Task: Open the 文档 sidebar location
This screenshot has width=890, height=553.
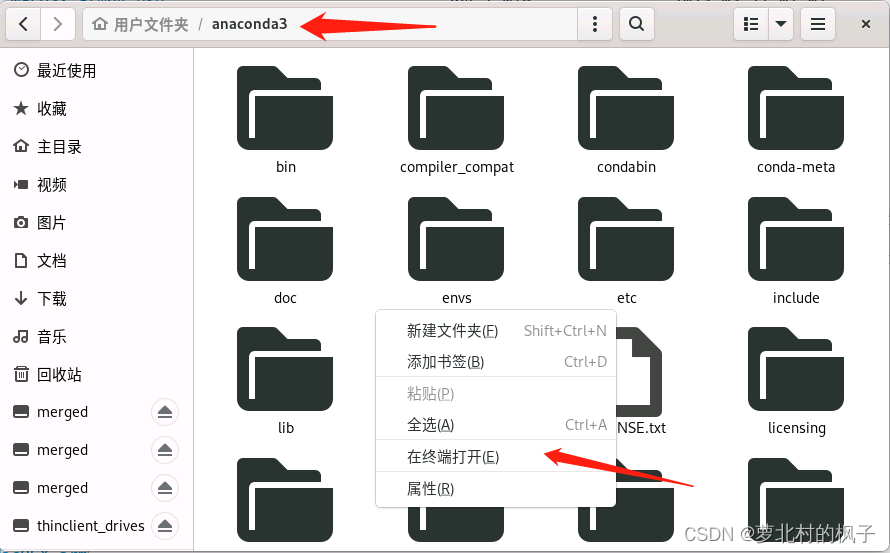Action: tap(96, 261)
